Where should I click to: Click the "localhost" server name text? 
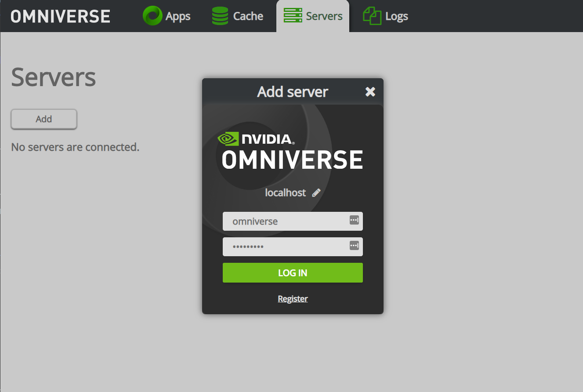click(x=286, y=192)
